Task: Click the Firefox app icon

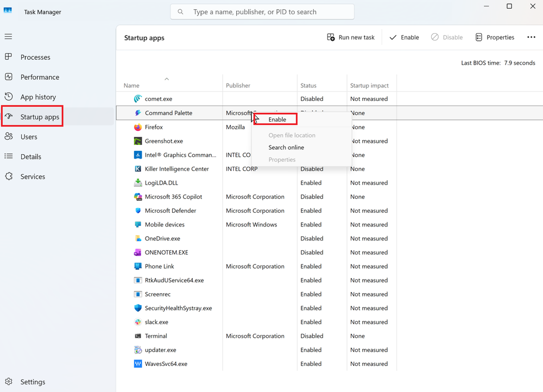Action: point(138,127)
